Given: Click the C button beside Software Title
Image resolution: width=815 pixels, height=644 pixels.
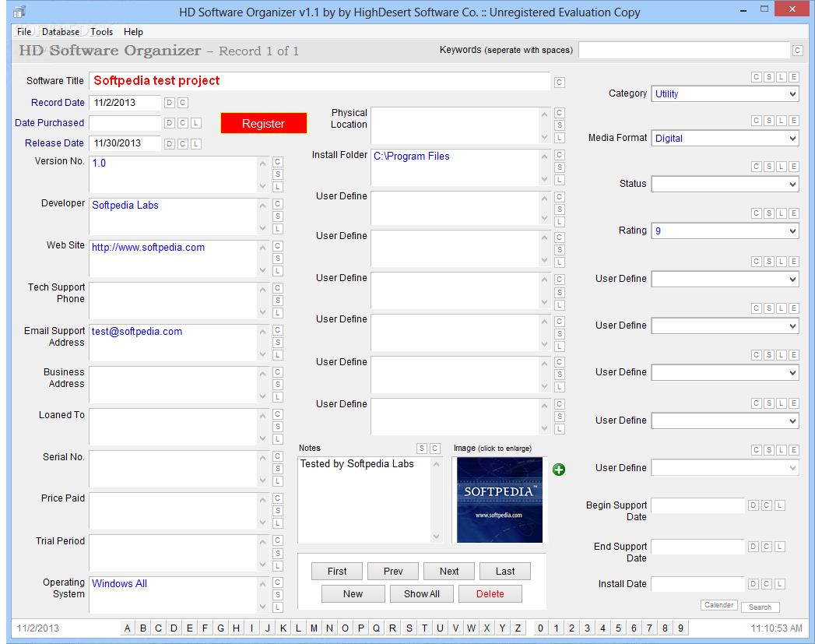Looking at the screenshot, I should (x=559, y=82).
